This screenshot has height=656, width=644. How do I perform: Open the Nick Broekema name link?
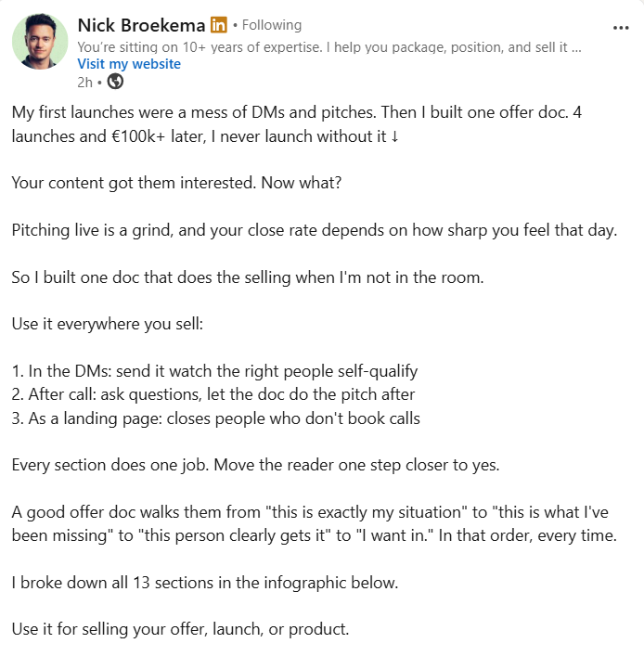click(141, 25)
